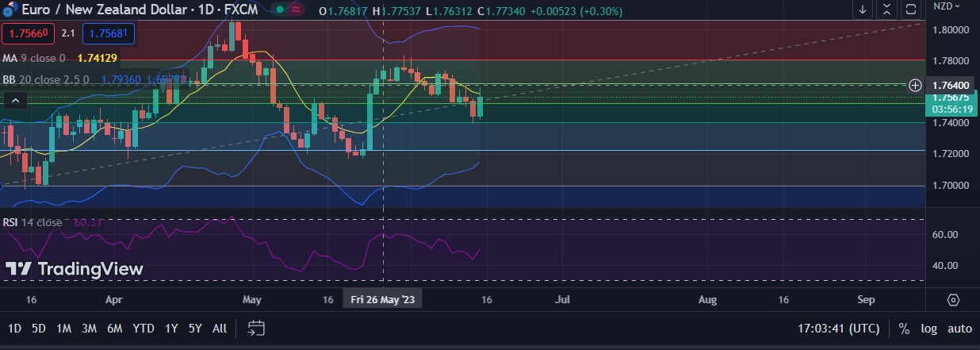980x350 pixels.
Task: Click the buy price 1.75681 button
Action: (109, 33)
